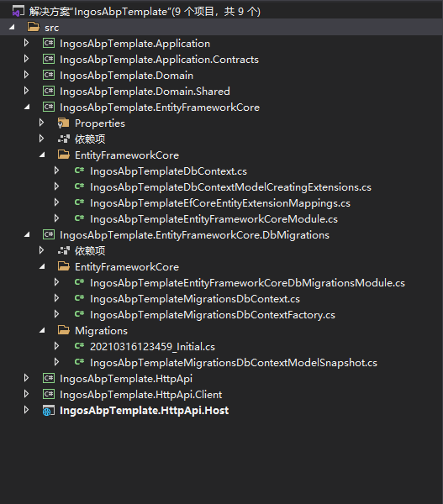Select the Migrations folder label
The width and height of the screenshot is (443, 504).
[101, 331]
